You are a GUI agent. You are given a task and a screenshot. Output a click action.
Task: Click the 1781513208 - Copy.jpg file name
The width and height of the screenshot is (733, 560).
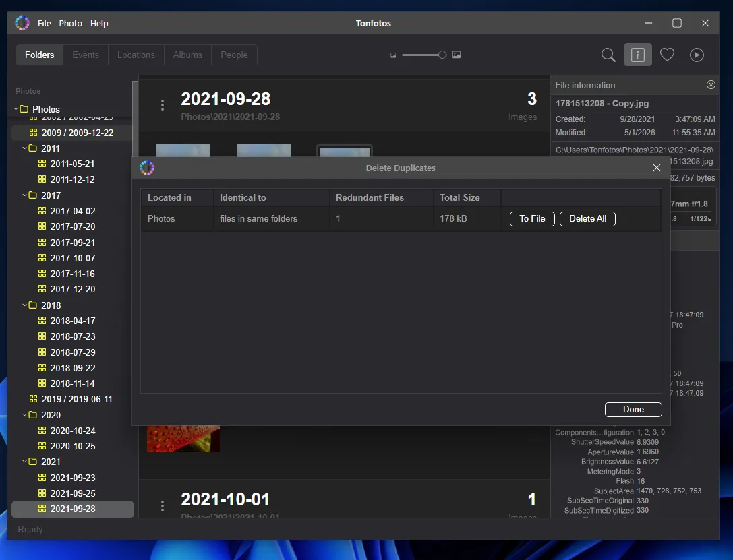point(602,104)
